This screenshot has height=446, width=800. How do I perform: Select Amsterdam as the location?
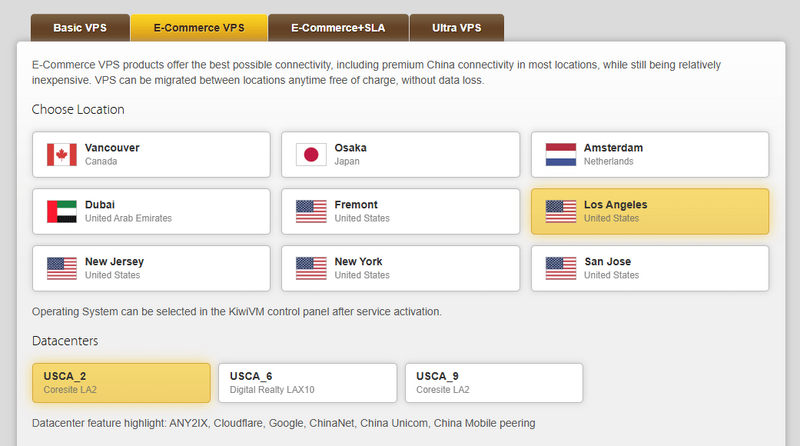650,155
